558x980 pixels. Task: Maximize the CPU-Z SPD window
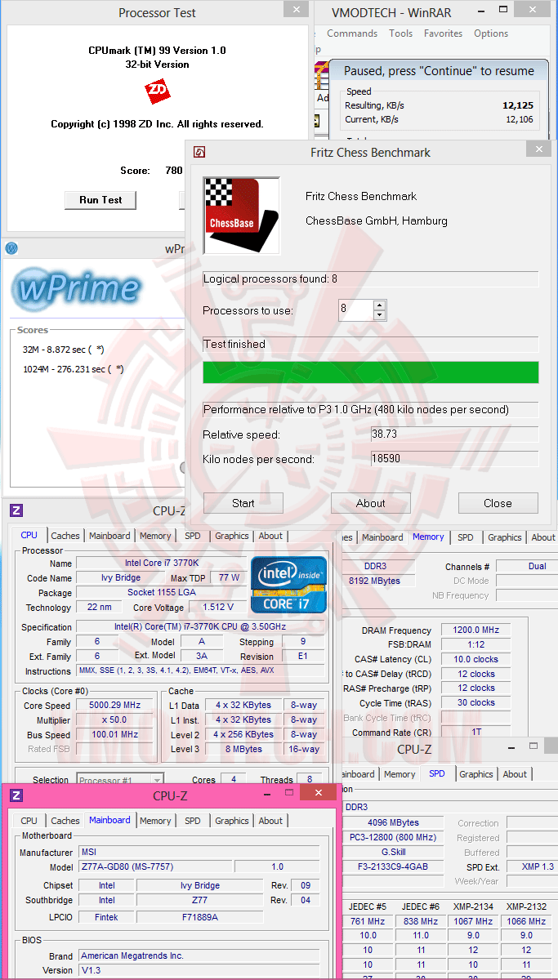coord(533,746)
